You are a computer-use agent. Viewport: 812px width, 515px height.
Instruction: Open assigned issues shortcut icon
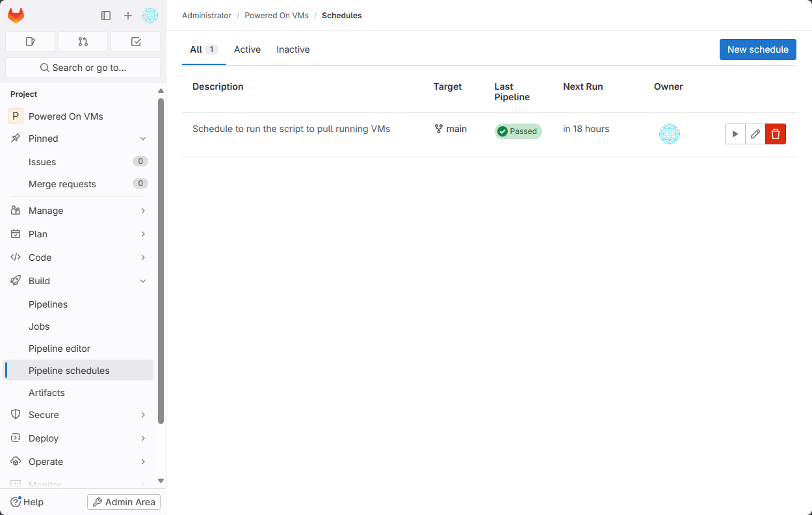pos(30,42)
